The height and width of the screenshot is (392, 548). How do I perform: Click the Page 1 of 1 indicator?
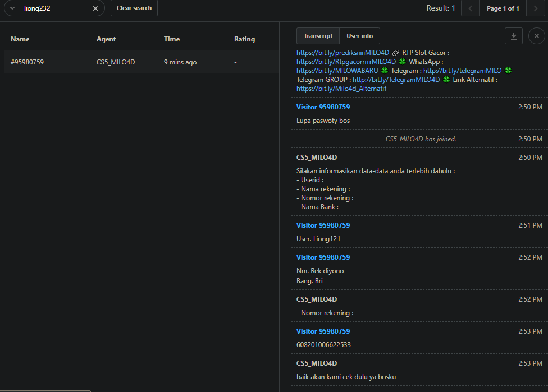(x=503, y=8)
